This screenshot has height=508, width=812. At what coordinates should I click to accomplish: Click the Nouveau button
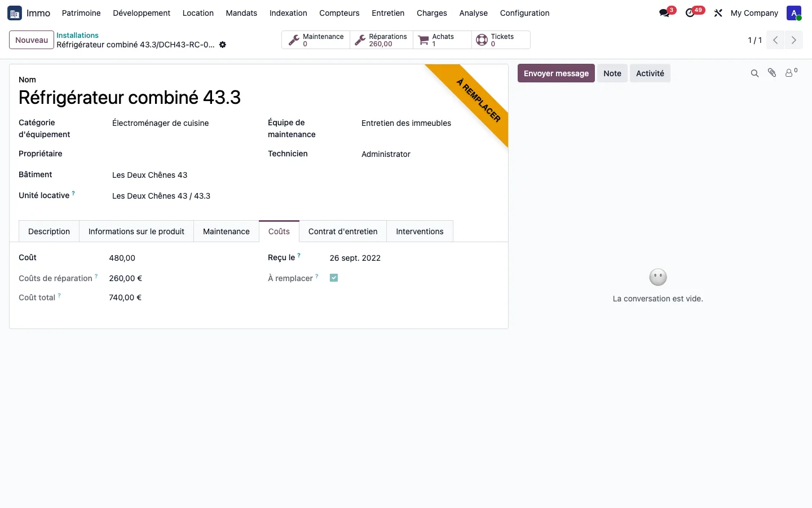(x=32, y=40)
